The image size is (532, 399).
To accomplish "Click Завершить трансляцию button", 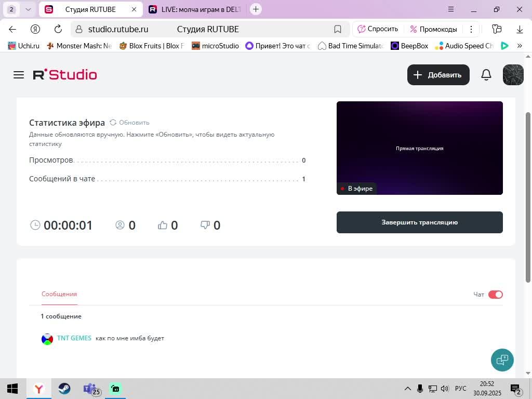I will tap(419, 222).
